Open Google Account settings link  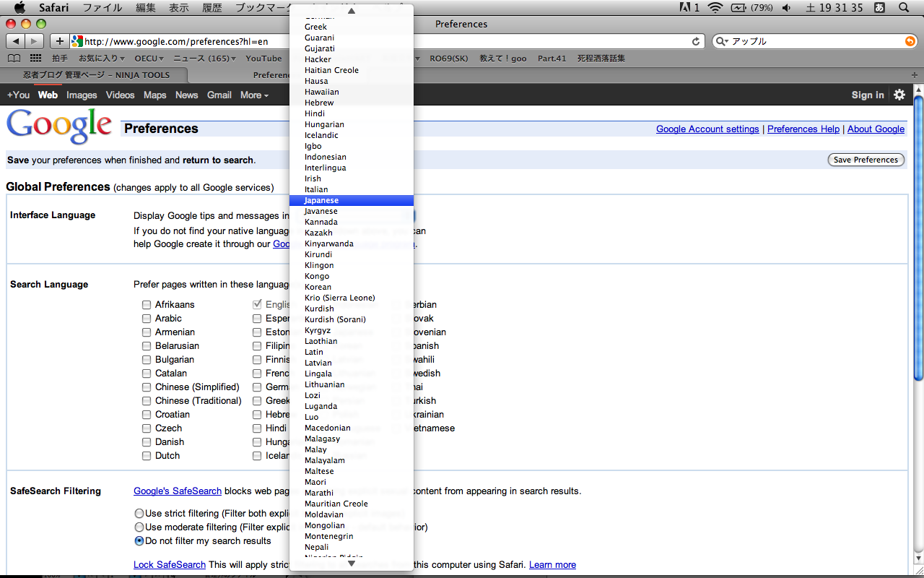tap(707, 129)
